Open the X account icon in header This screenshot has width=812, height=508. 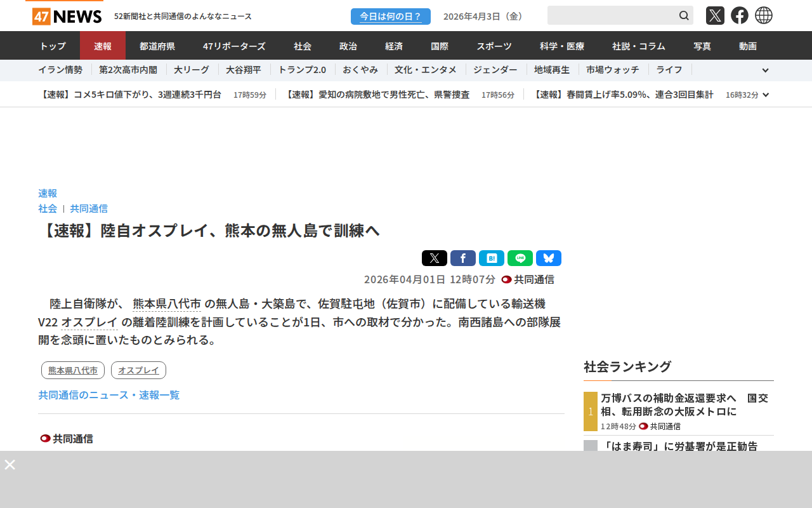[x=715, y=15]
